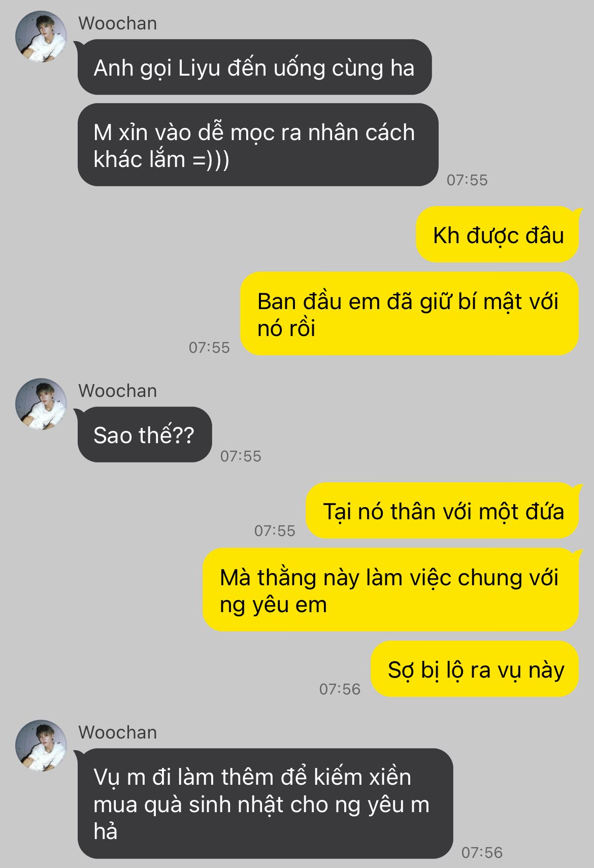Select the sender name Woochan at the top

point(117,23)
